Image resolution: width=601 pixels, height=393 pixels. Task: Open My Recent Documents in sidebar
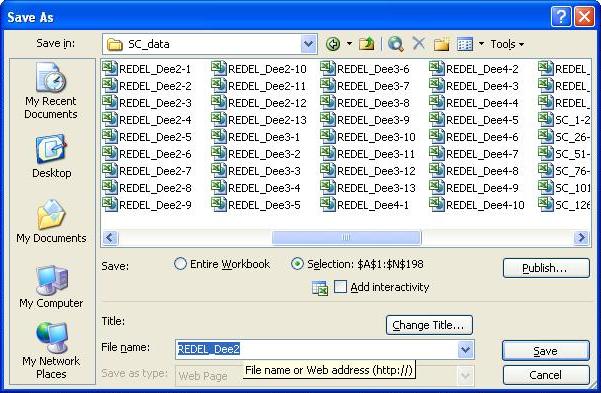51,91
